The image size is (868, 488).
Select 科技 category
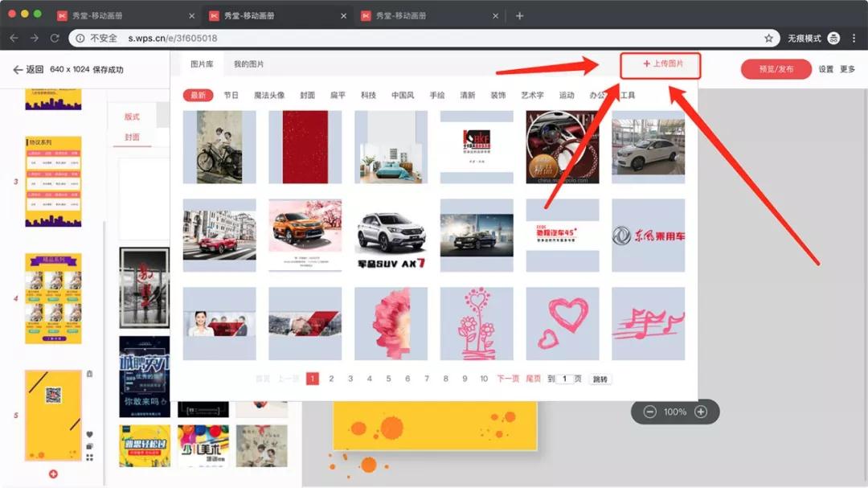[368, 96]
